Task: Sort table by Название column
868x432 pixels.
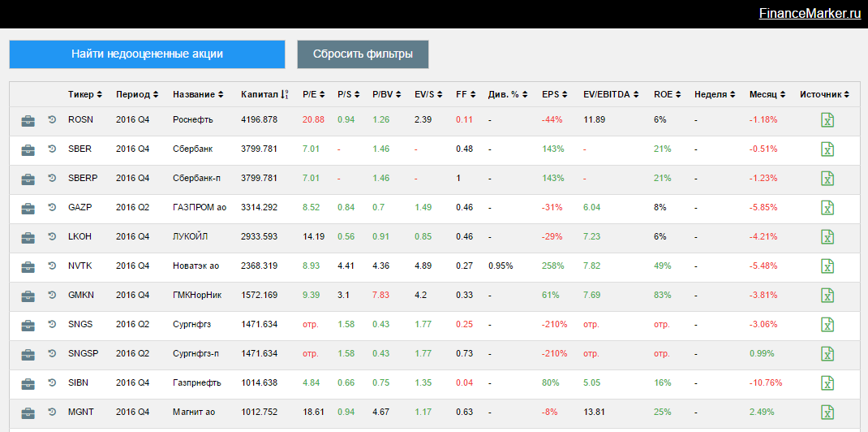Action: pos(198,95)
